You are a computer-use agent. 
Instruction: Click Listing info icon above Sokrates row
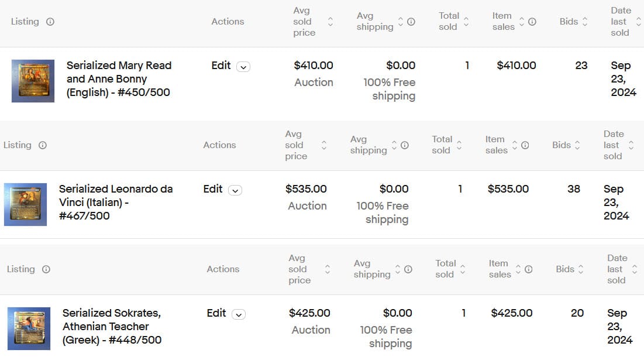[46, 269]
